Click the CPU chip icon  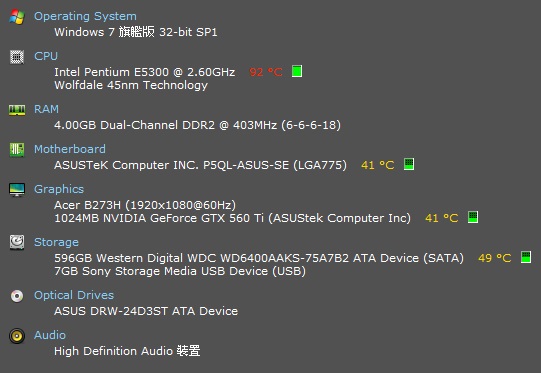pyautogui.click(x=17, y=57)
